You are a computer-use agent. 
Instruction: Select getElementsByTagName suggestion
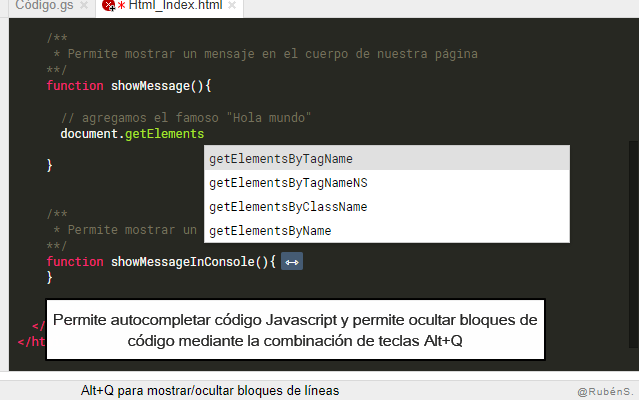[x=387, y=158]
